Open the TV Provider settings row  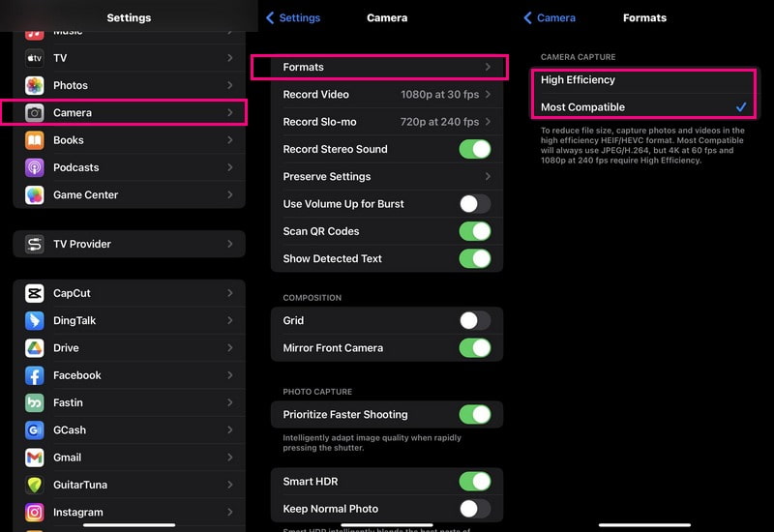[129, 244]
